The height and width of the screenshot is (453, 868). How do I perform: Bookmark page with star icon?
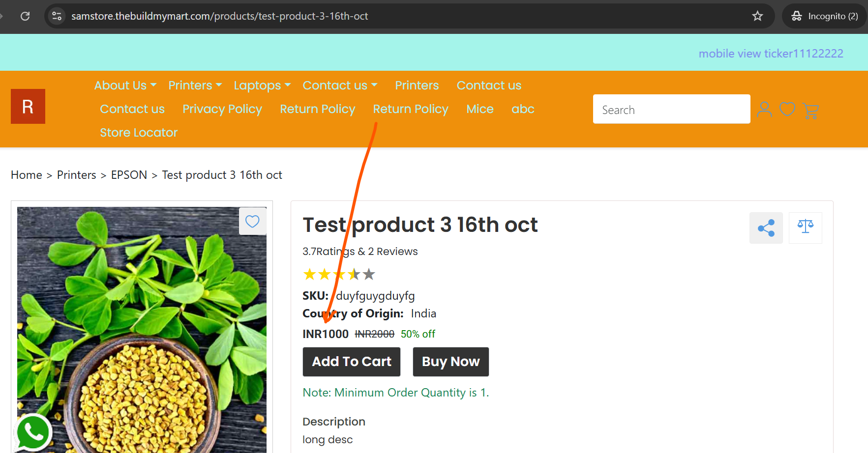[x=757, y=16]
